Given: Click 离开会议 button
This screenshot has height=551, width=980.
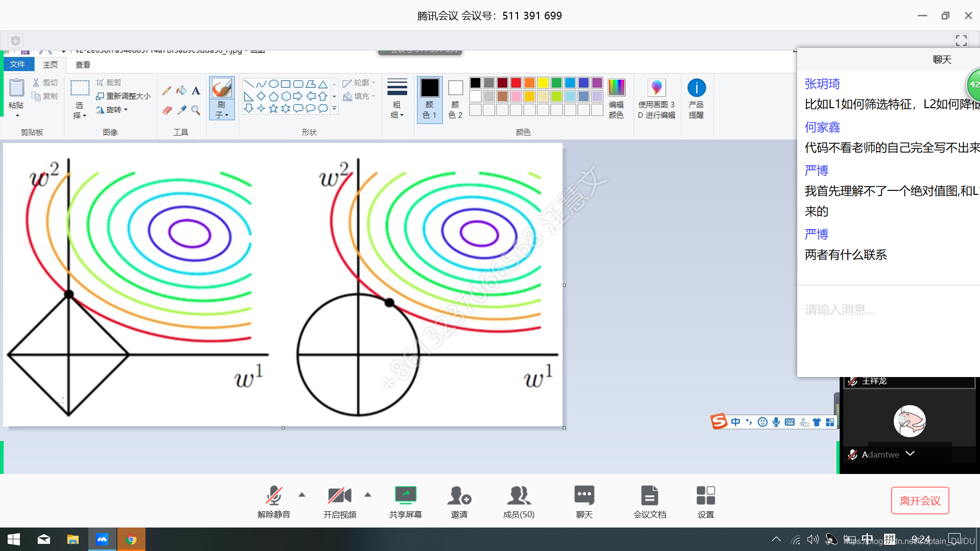Looking at the screenshot, I should pos(920,500).
